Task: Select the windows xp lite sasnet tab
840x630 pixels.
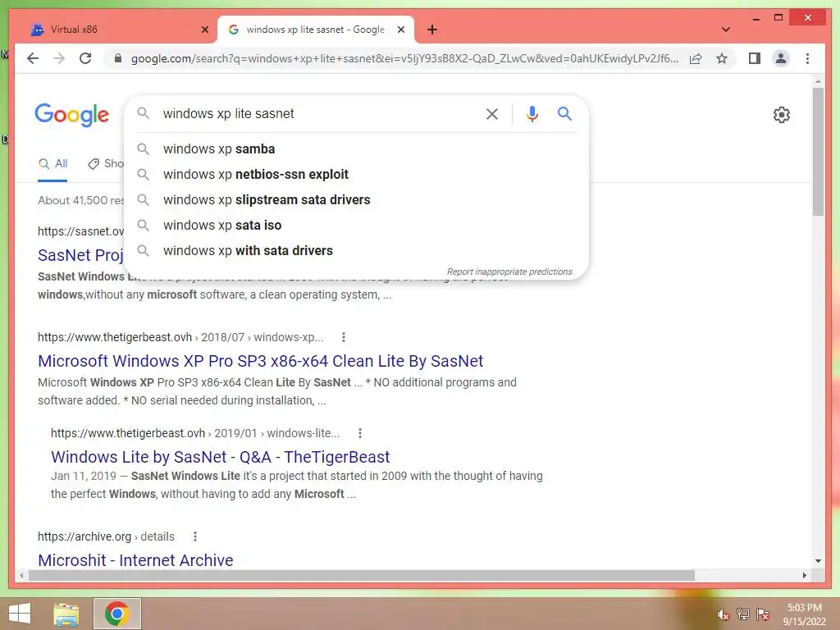Action: click(316, 30)
